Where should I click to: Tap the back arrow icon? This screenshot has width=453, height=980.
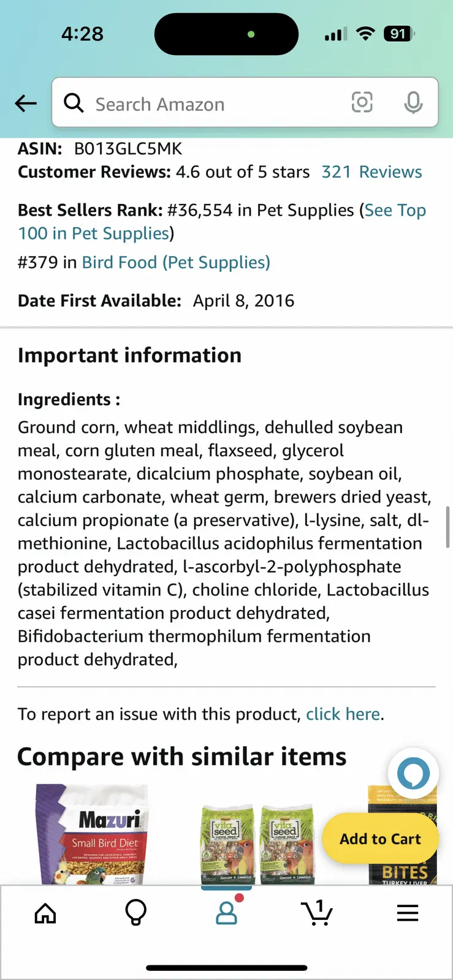pyautogui.click(x=26, y=104)
